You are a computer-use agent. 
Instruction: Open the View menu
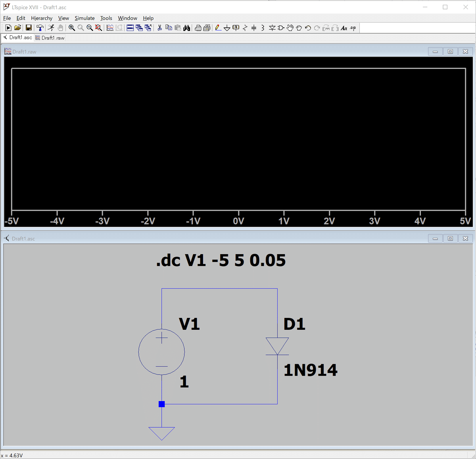click(x=63, y=18)
